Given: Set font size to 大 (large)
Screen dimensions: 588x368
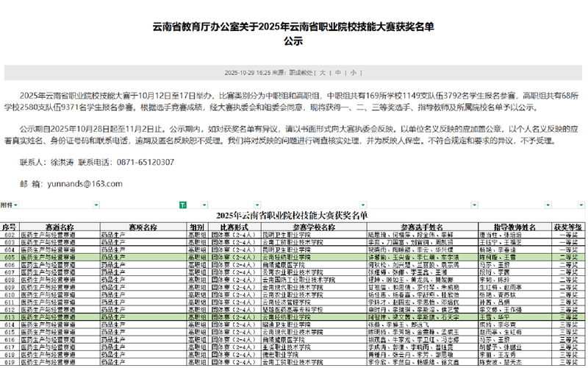Looking at the screenshot, I should click(323, 73).
